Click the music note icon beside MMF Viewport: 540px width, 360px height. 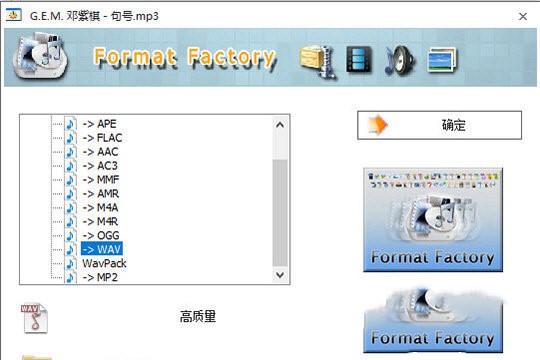pos(71,180)
